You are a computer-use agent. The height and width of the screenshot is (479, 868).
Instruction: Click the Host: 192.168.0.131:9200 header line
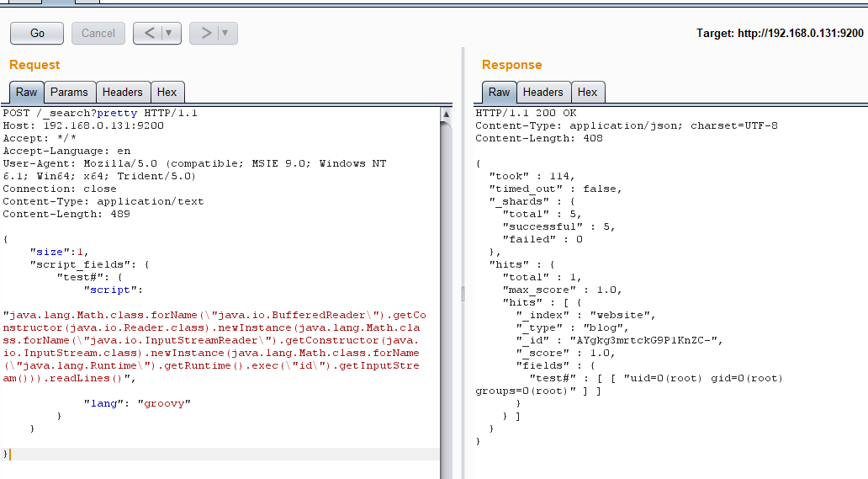[83, 125]
